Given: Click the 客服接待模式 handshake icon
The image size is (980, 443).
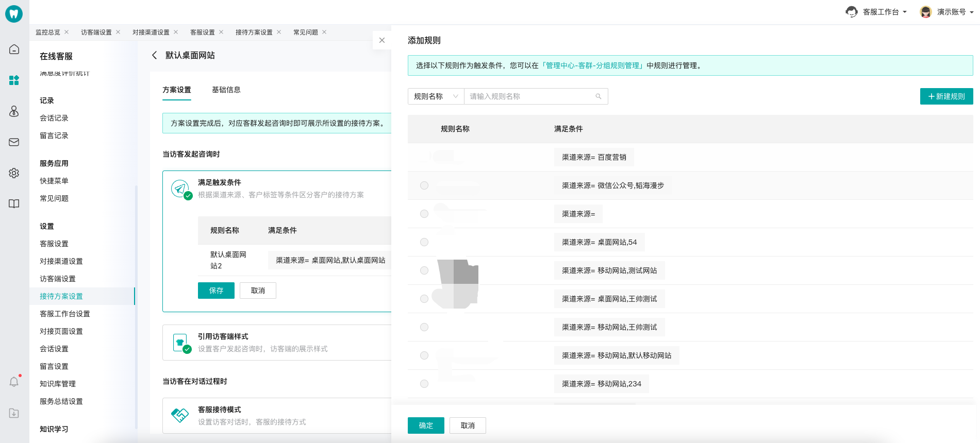Looking at the screenshot, I should coord(180,415).
